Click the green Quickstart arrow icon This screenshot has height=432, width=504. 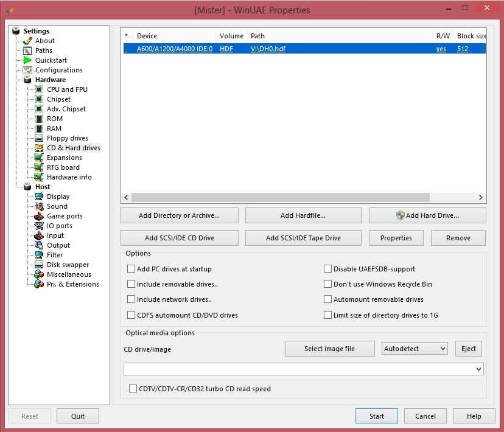click(27, 60)
